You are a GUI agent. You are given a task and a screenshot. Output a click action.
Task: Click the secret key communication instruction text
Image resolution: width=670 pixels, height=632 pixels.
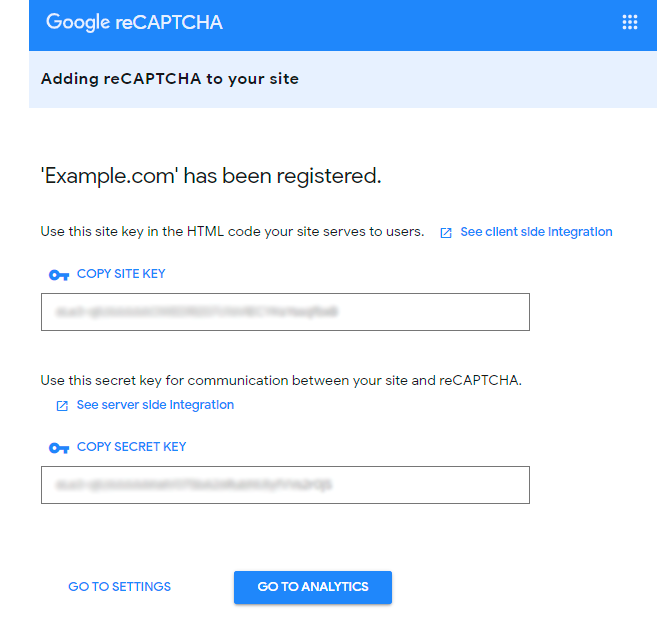pyautogui.click(x=281, y=380)
